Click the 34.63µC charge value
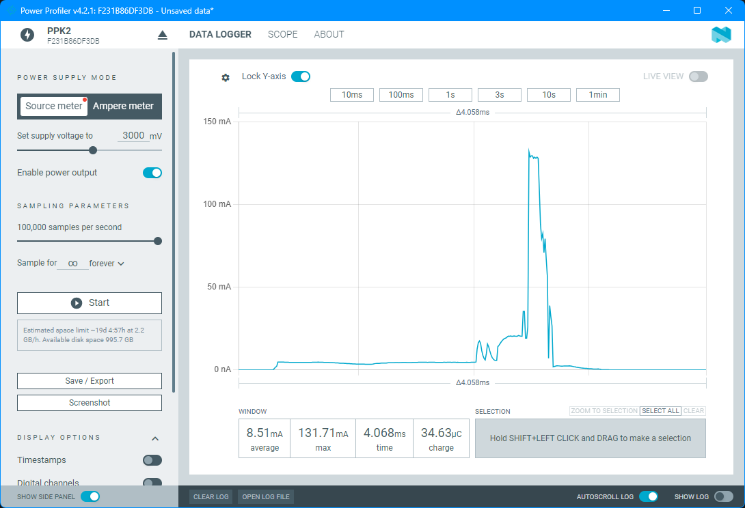 [x=441, y=433]
